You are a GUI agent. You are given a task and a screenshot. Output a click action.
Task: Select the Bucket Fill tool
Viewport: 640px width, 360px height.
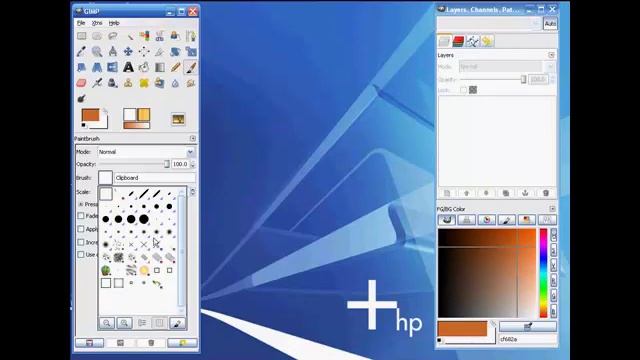coord(144,67)
